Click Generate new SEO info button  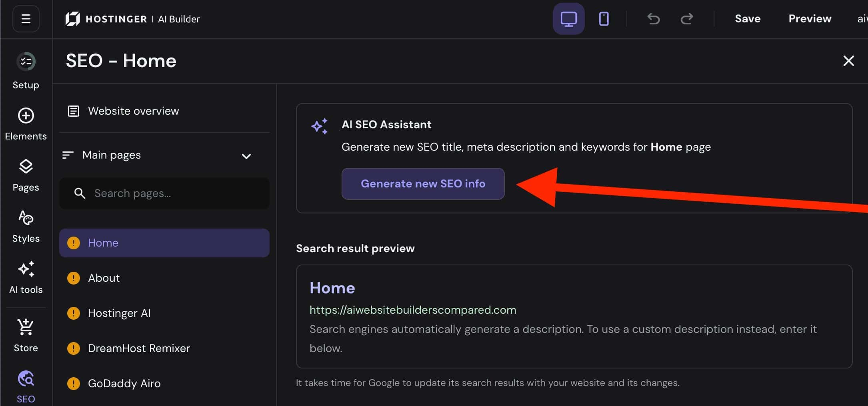point(423,184)
